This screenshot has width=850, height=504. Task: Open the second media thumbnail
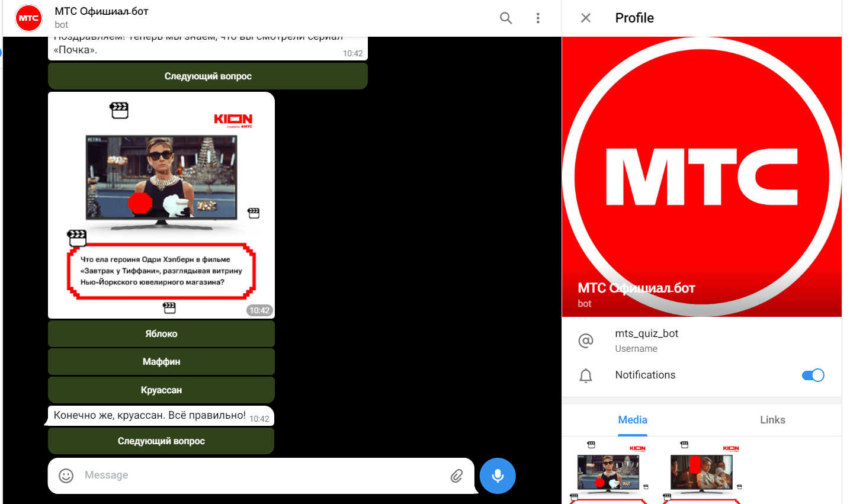(x=702, y=471)
